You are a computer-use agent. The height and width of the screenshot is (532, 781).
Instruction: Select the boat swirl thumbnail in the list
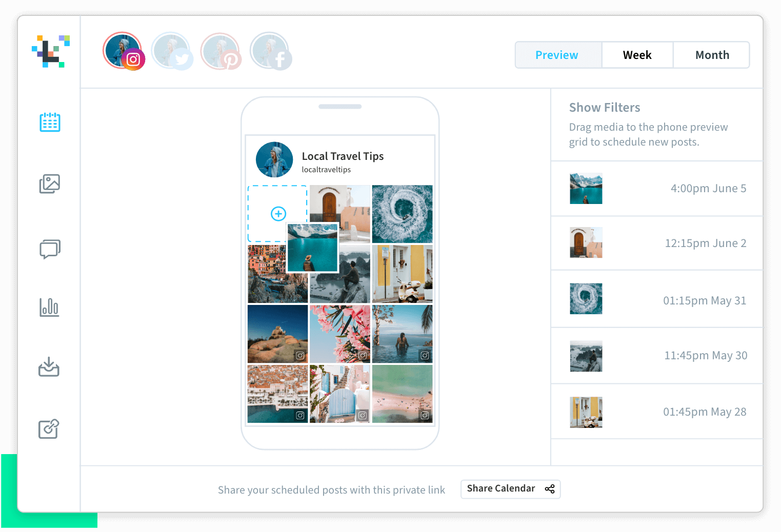(586, 299)
